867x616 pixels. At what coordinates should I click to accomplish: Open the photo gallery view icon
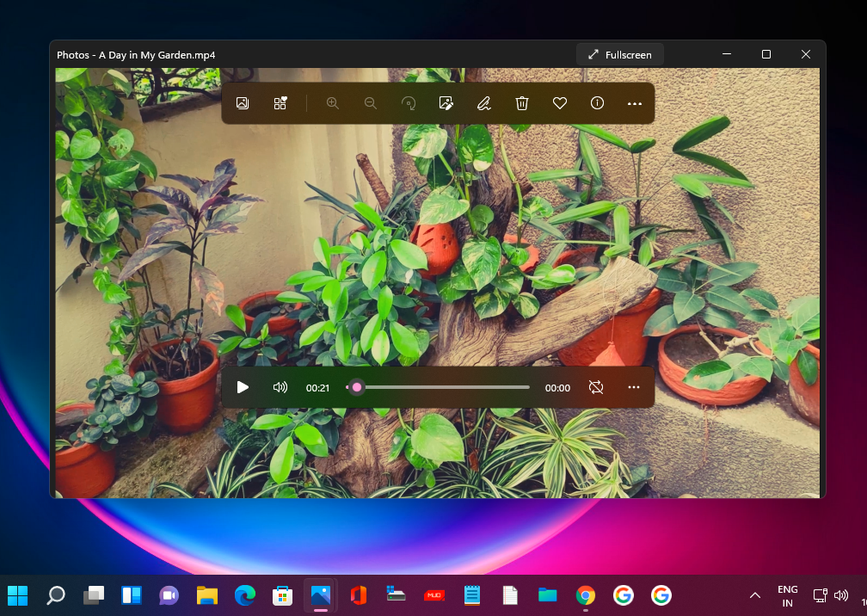pos(242,103)
